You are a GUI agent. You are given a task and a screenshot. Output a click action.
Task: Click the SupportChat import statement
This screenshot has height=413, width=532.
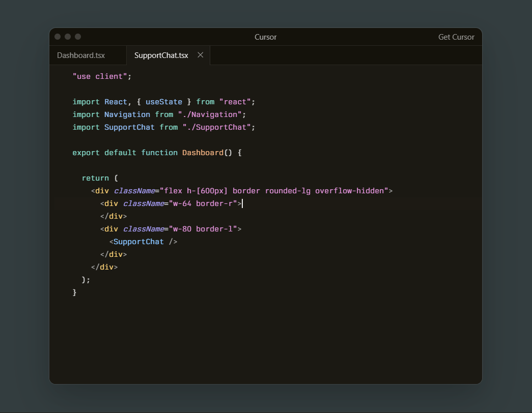click(x=163, y=127)
